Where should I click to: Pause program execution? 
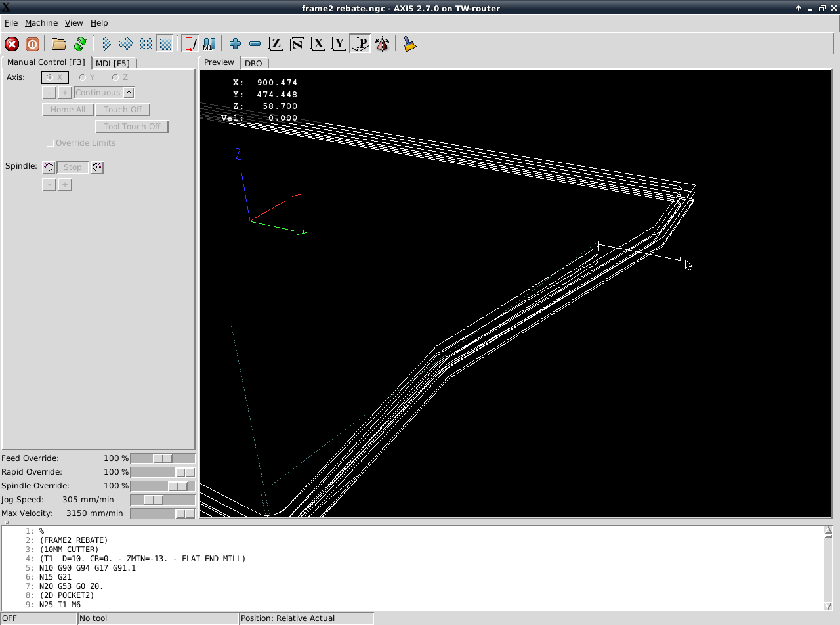(x=146, y=44)
